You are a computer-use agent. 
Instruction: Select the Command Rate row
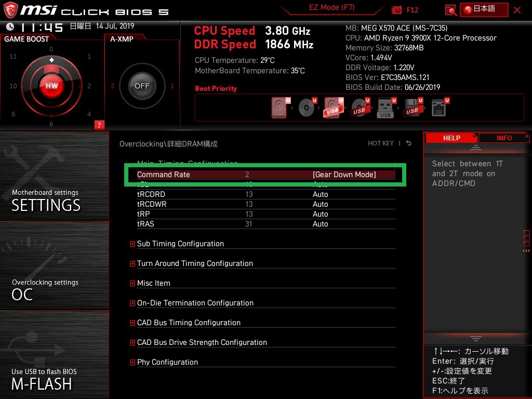267,175
